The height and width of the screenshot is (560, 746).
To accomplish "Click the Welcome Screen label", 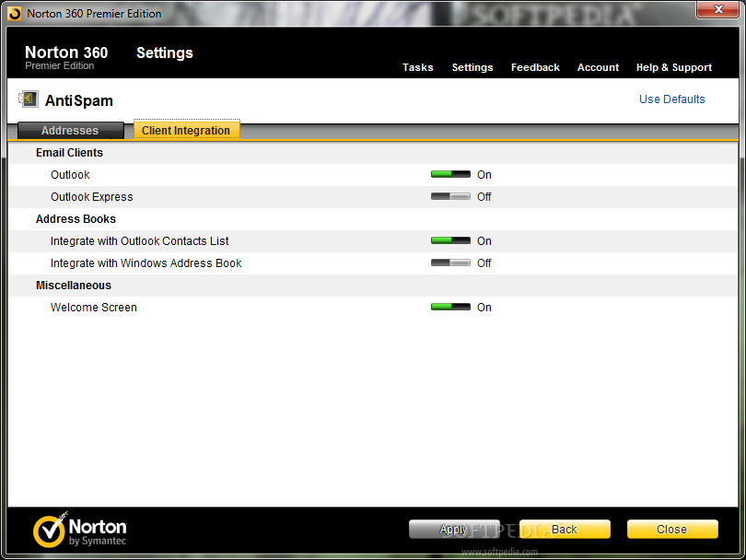I will tap(94, 308).
